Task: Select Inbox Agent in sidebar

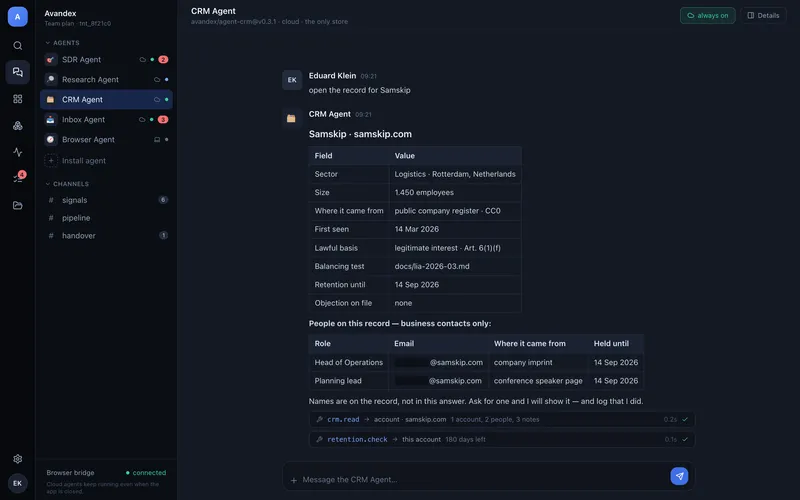Action: (x=106, y=119)
